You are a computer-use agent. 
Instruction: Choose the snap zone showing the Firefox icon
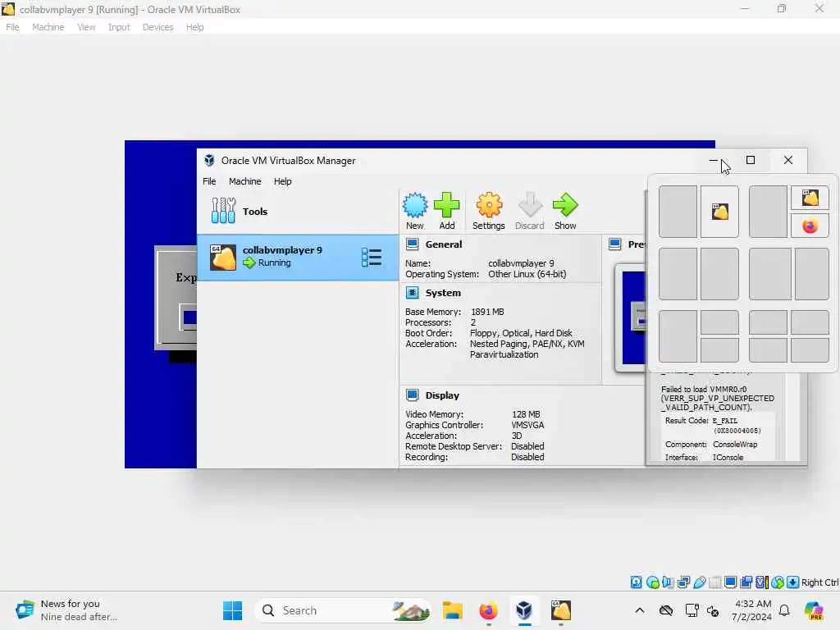(x=810, y=226)
